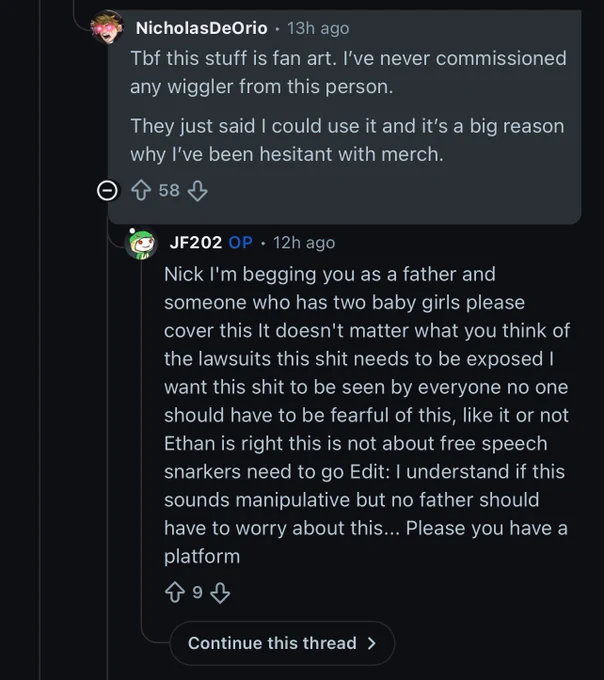Upvote JF202's reply comment
This screenshot has width=604, height=680.
click(175, 592)
